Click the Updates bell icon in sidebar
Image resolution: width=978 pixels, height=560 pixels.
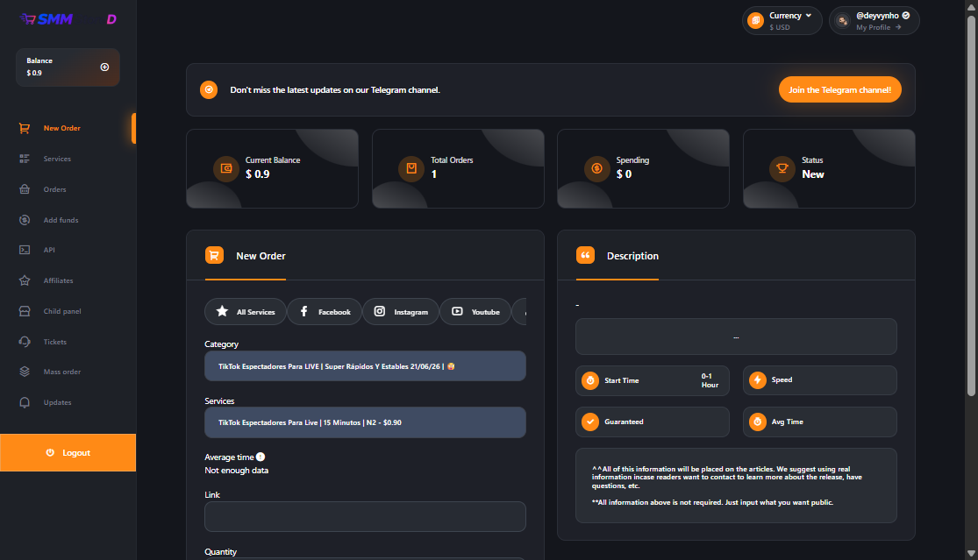tap(25, 402)
